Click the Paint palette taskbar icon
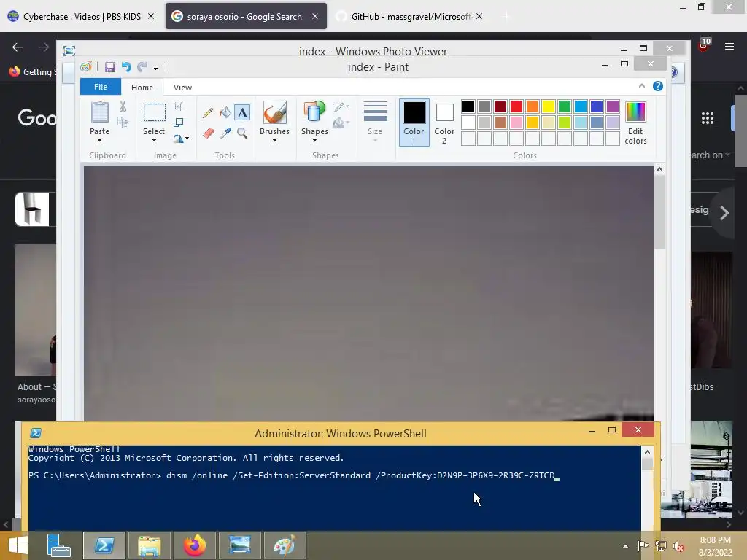 285,545
